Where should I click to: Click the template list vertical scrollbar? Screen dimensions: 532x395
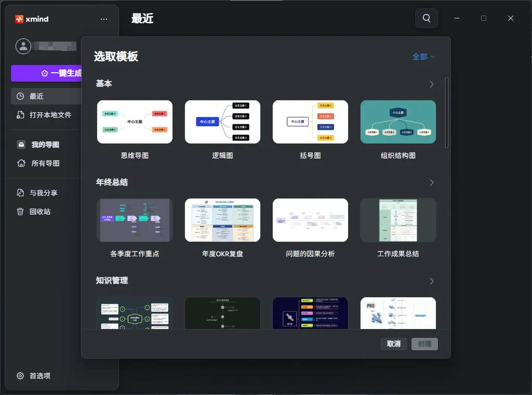click(447, 113)
